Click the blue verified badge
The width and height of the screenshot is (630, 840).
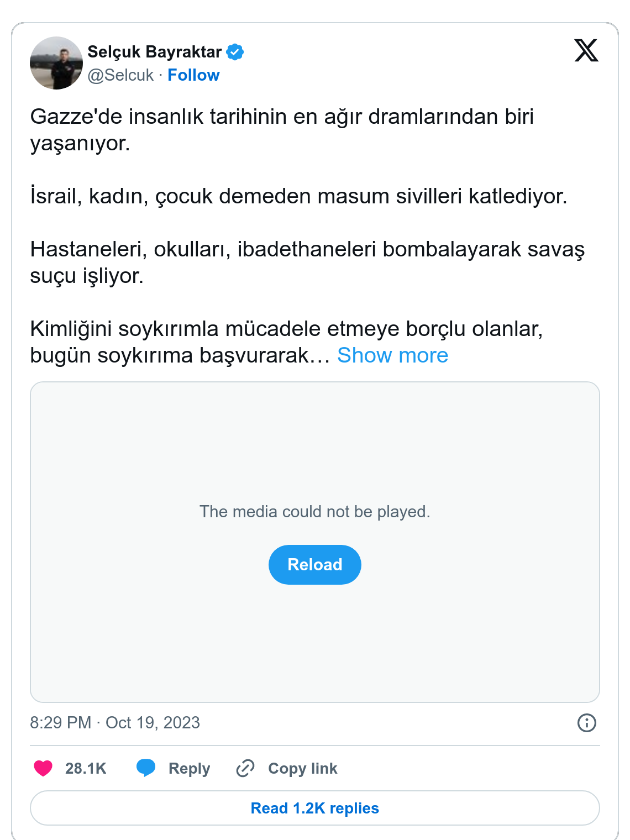tap(235, 52)
